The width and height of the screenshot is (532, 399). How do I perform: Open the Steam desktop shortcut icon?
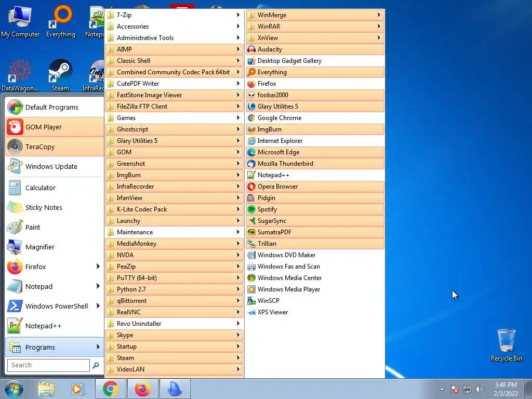tap(60, 71)
